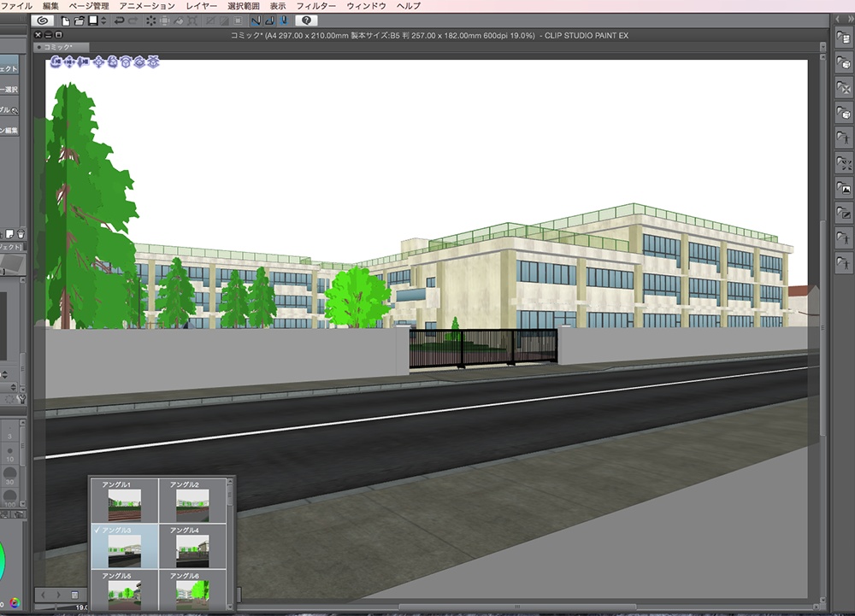Screen dimensions: 855x616
Task: Open the アニメーション menu
Action: click(x=147, y=6)
